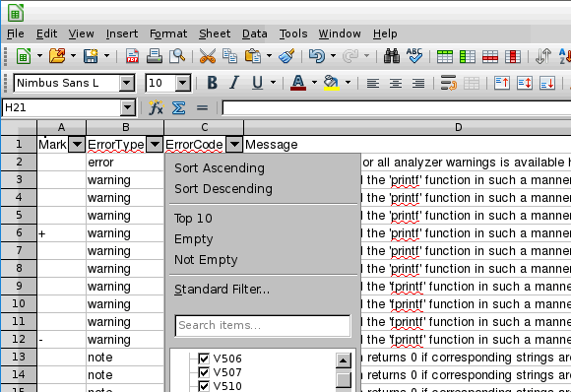Select Top 10 filter option
Screen dimensions: 571x392
pos(193,219)
